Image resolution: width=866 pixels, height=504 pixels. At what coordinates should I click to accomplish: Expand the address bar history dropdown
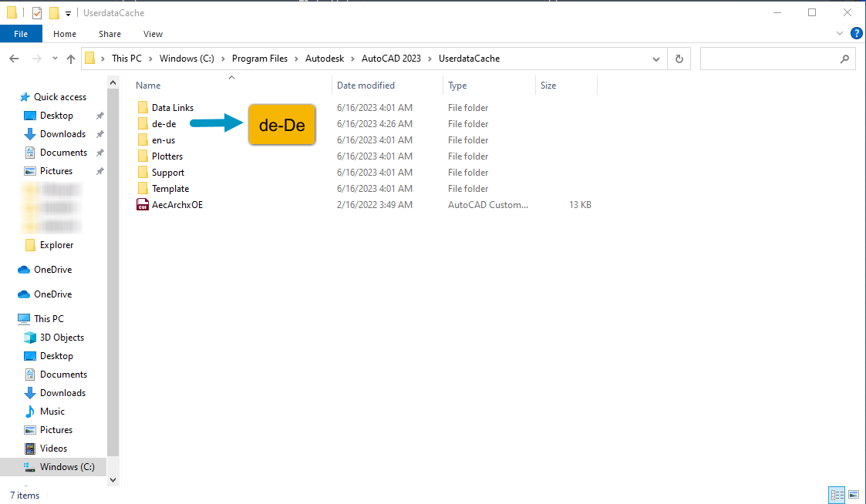(656, 58)
